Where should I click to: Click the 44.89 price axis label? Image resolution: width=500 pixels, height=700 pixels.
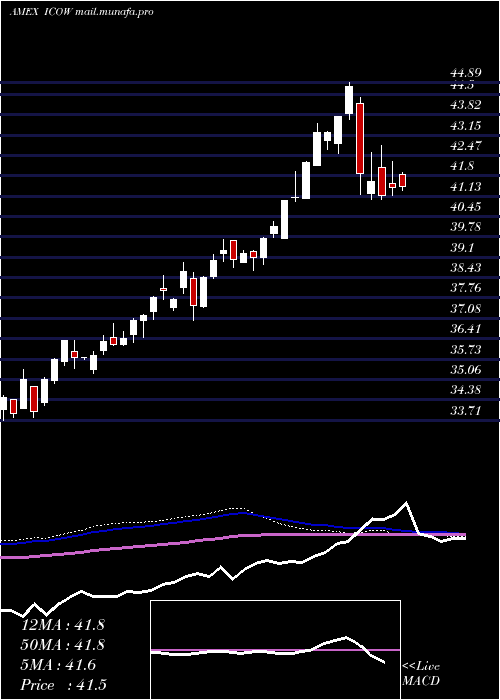pyautogui.click(x=466, y=74)
